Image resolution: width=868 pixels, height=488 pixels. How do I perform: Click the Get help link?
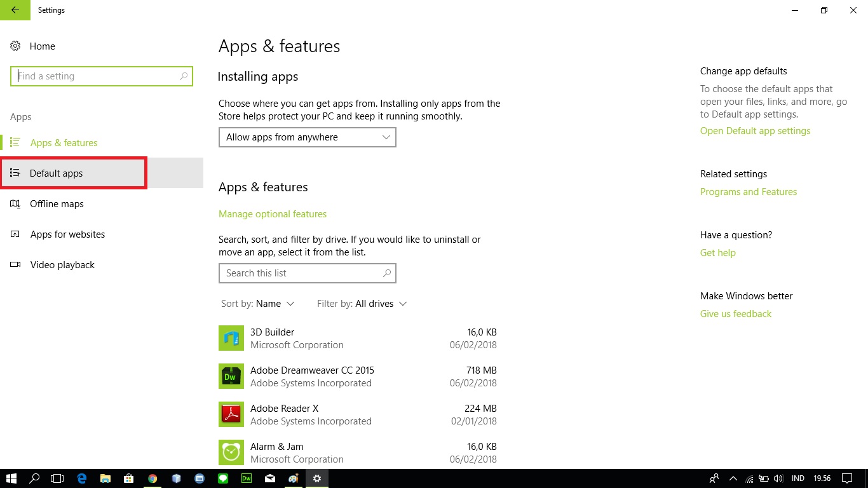pos(718,253)
